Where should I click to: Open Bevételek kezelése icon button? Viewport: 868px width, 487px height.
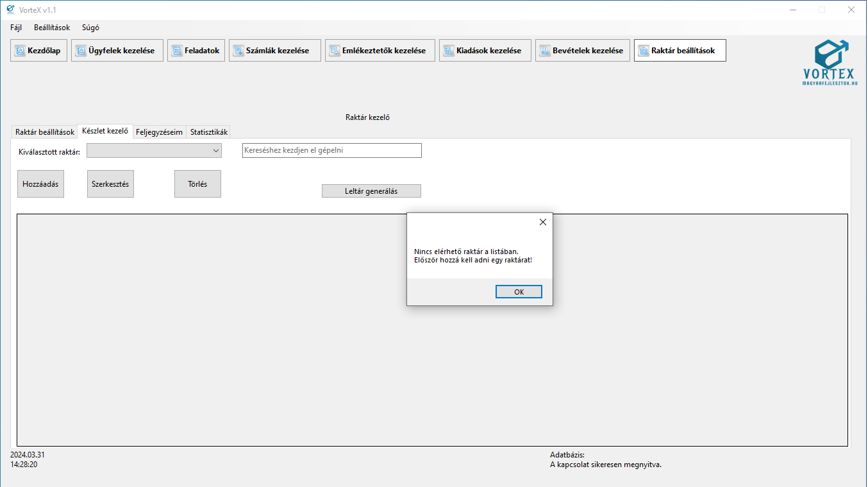[x=545, y=51]
